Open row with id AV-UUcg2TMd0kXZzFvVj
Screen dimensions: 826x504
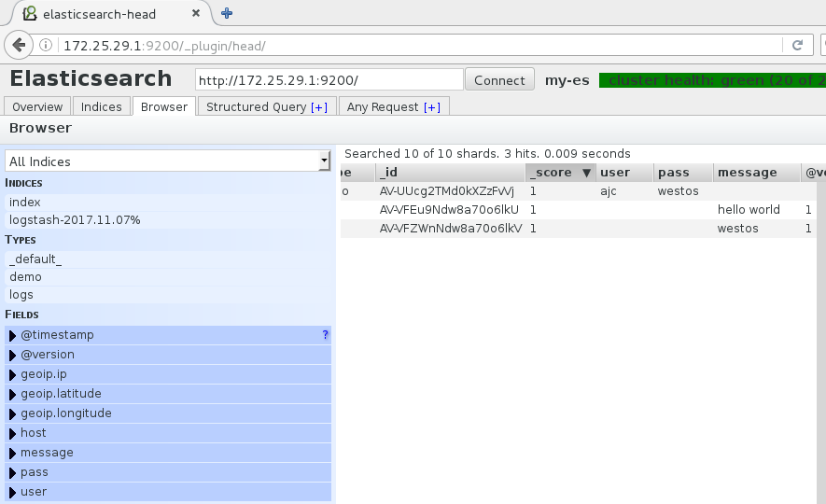point(447,190)
